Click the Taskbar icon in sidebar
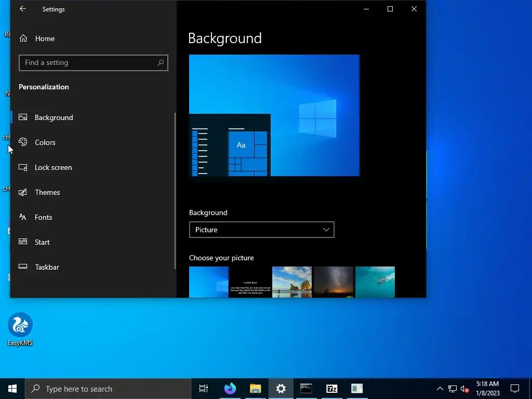 click(23, 267)
